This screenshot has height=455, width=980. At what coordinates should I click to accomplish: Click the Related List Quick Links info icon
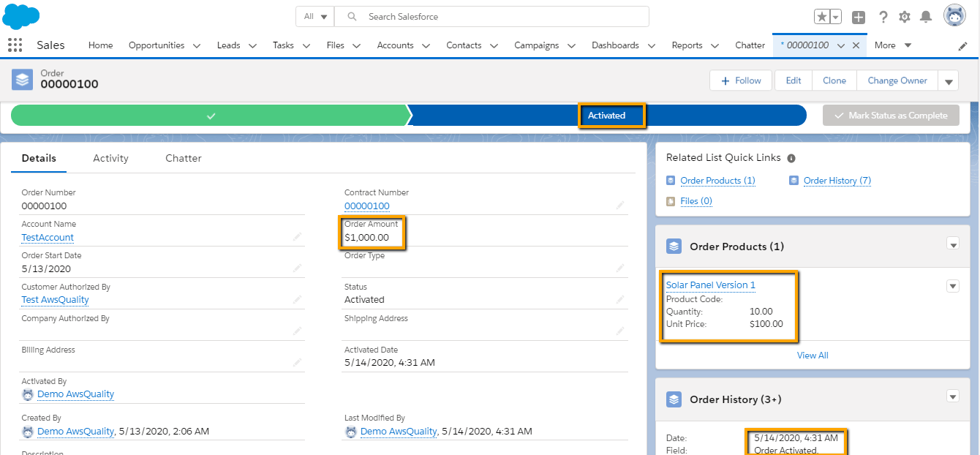click(791, 158)
